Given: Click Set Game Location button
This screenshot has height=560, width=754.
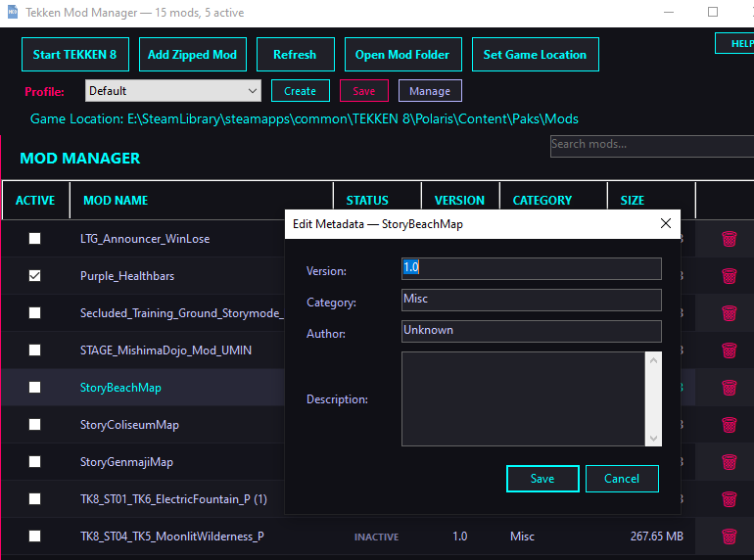Looking at the screenshot, I should click(536, 54).
